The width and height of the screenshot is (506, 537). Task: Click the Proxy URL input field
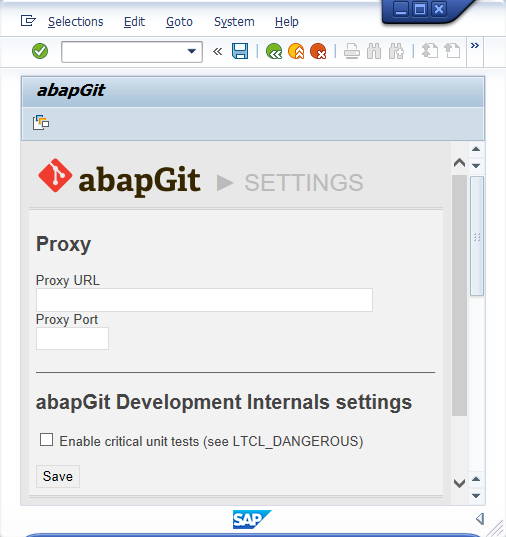(205, 300)
